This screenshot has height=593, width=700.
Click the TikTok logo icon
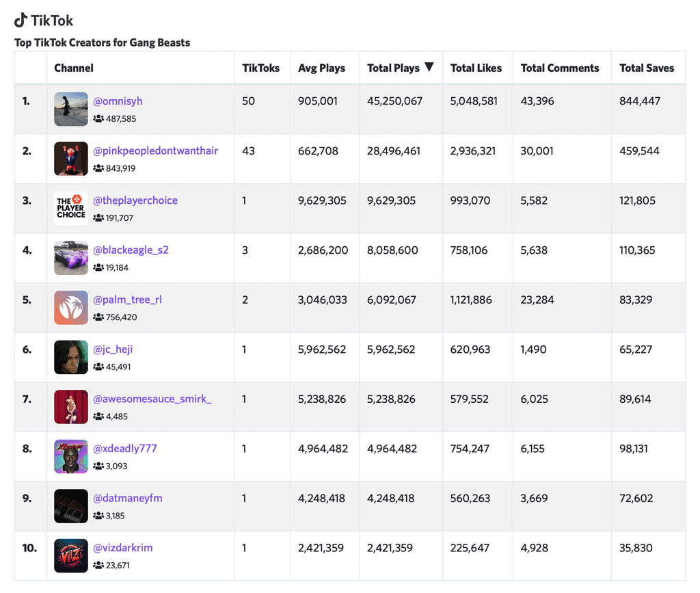[x=21, y=20]
